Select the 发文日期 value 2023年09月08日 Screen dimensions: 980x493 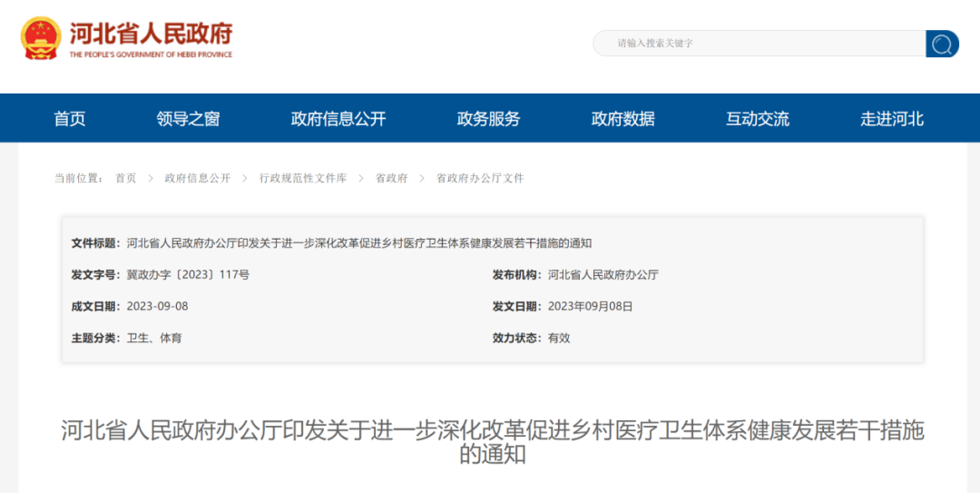click(x=591, y=307)
